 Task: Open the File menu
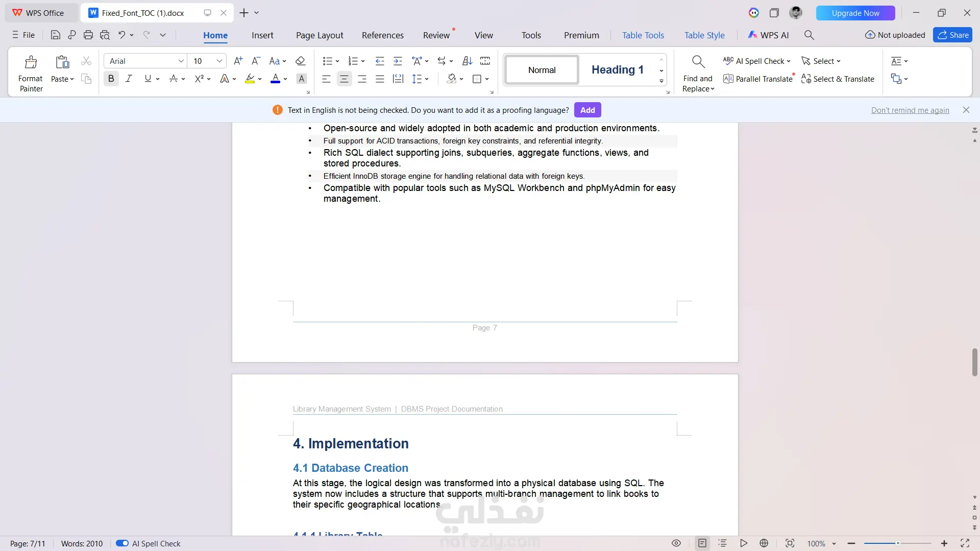coord(23,35)
